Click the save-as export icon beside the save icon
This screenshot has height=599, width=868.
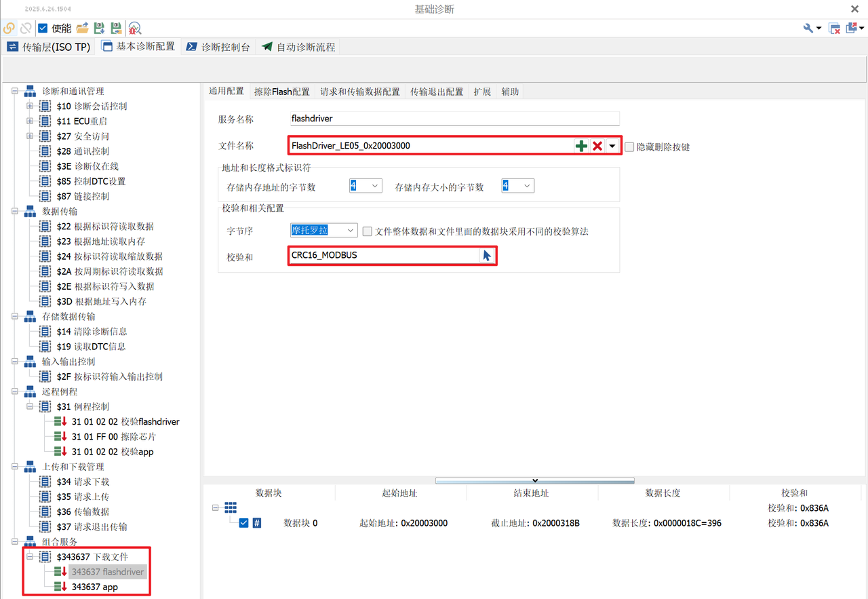click(x=116, y=28)
